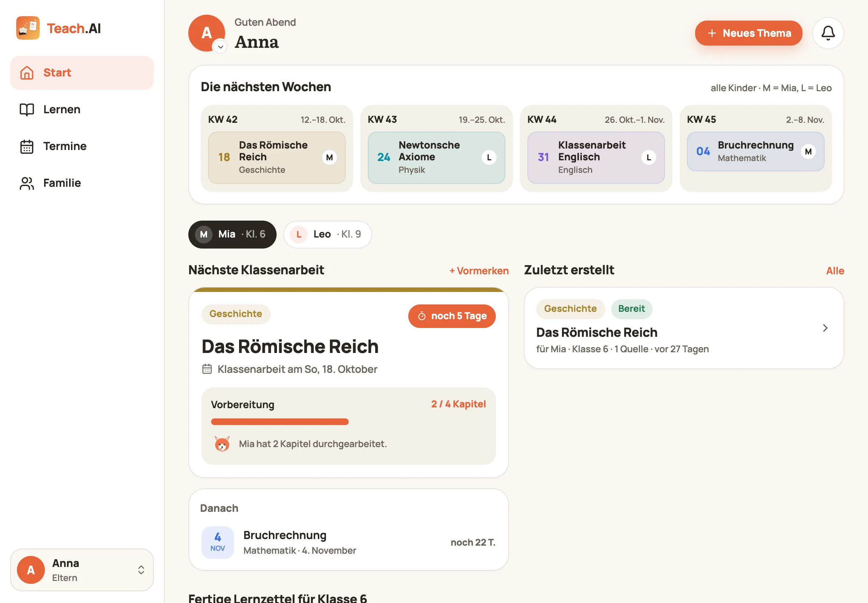
Task: Open the Lernen section
Action: (82, 110)
